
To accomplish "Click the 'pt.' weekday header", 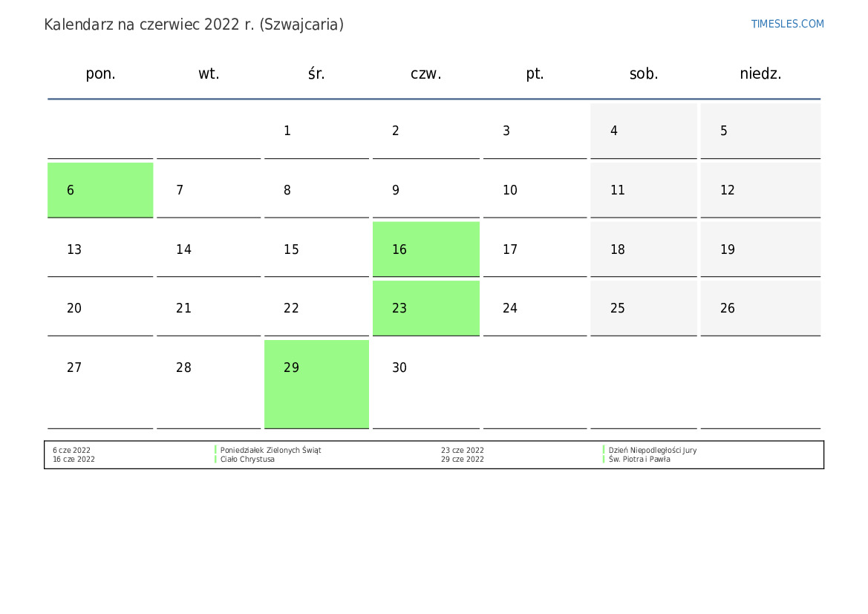I will (x=534, y=74).
